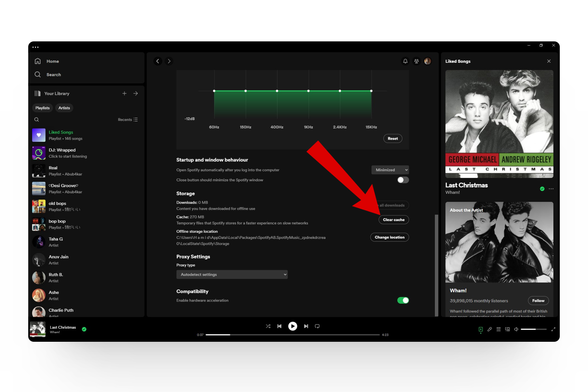
Task: Open the Friend Activity icon
Action: pos(417,61)
